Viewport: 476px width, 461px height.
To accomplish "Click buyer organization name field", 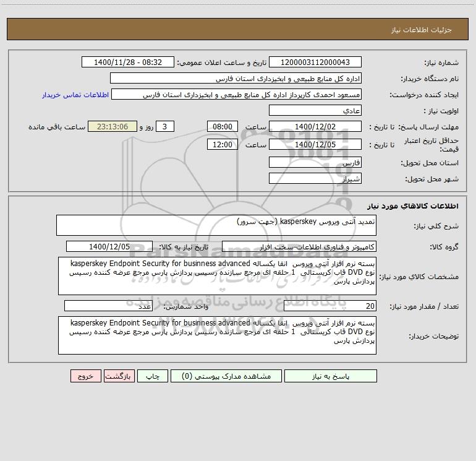I will [236, 79].
